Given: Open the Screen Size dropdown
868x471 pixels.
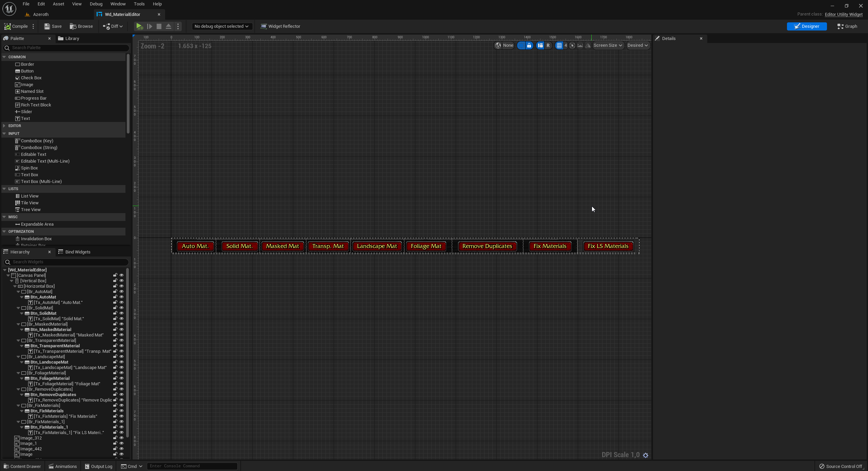Looking at the screenshot, I should pyautogui.click(x=608, y=45).
